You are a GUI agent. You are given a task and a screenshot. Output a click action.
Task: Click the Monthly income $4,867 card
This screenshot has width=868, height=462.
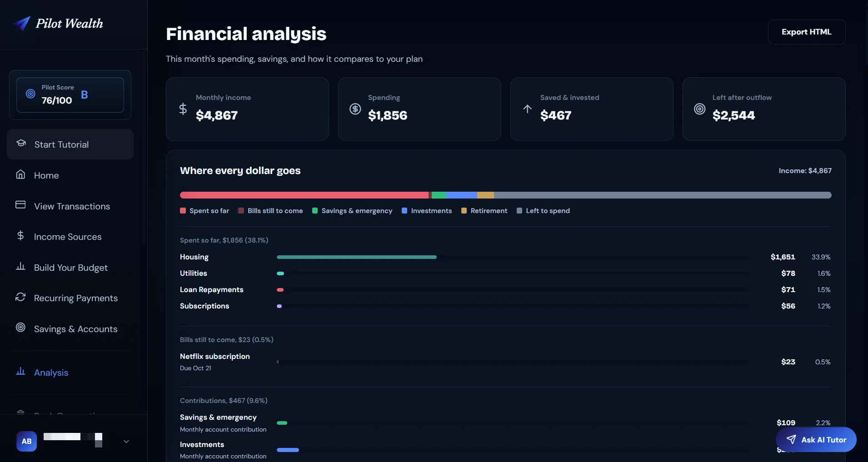point(247,109)
